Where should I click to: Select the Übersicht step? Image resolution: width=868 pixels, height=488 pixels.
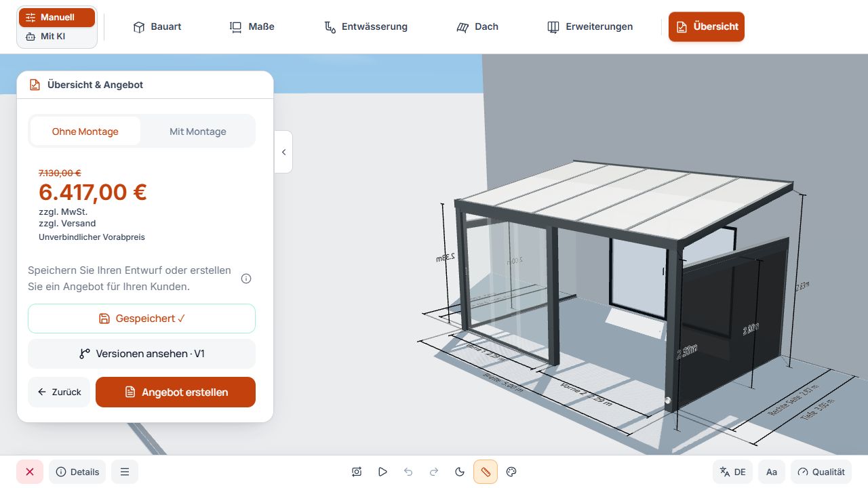(x=707, y=27)
